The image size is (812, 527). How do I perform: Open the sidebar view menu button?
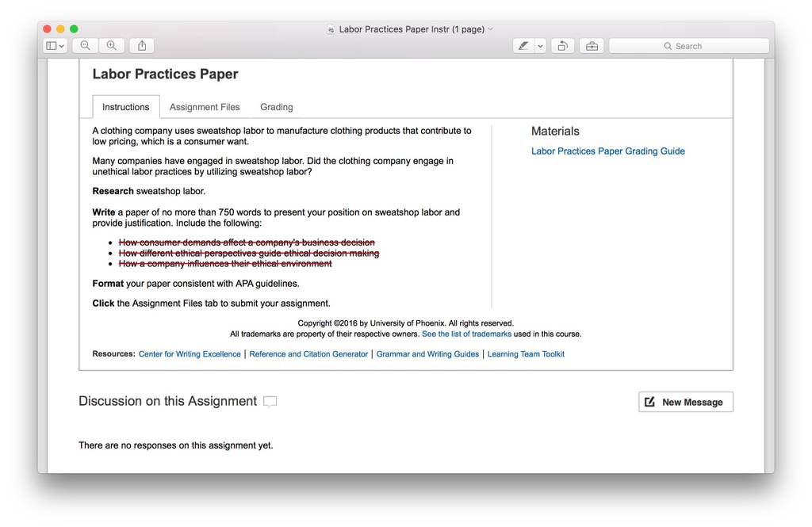[55, 46]
